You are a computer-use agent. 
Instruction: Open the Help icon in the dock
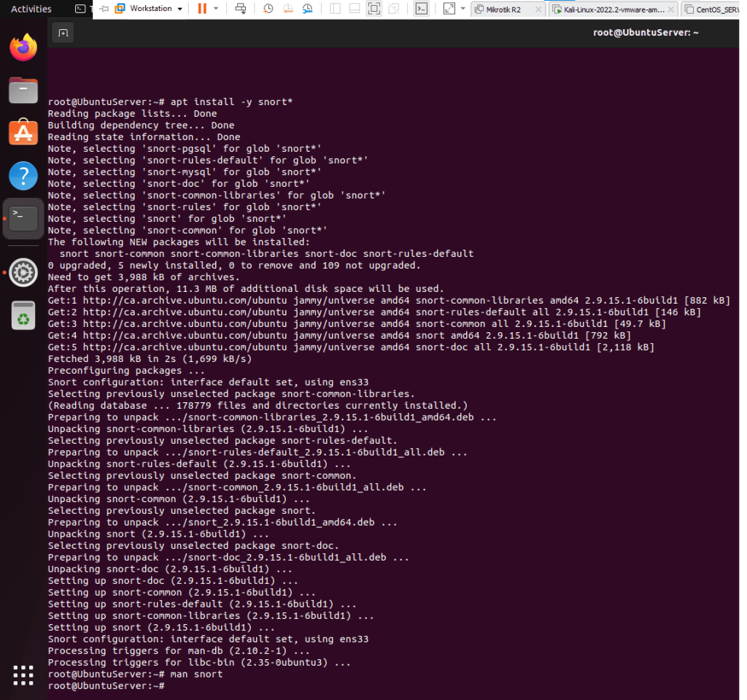pyautogui.click(x=23, y=176)
